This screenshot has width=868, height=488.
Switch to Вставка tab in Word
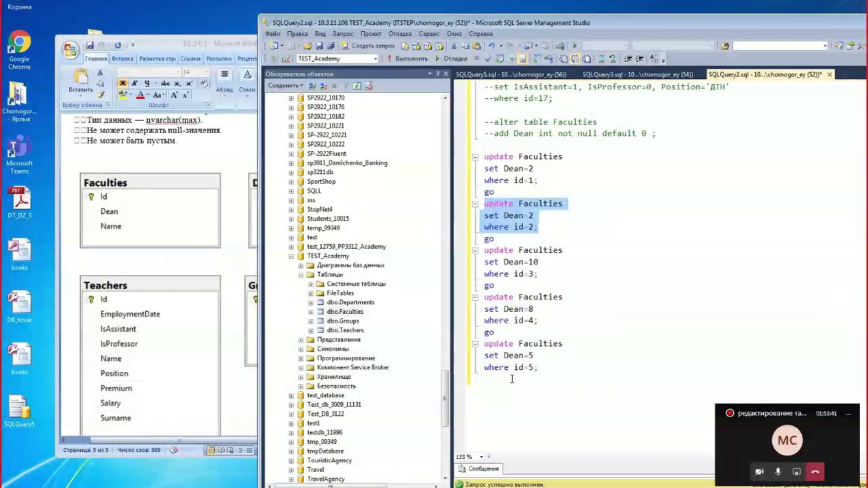[x=123, y=59]
